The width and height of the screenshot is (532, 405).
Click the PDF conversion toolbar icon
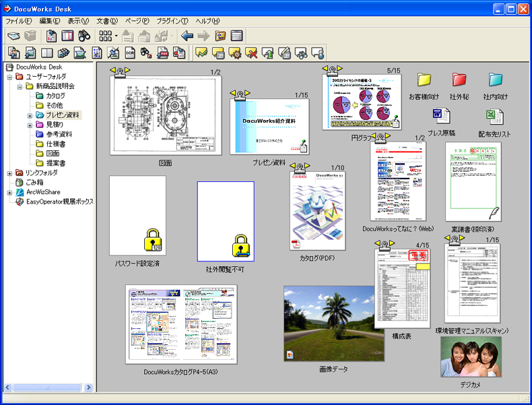click(162, 53)
